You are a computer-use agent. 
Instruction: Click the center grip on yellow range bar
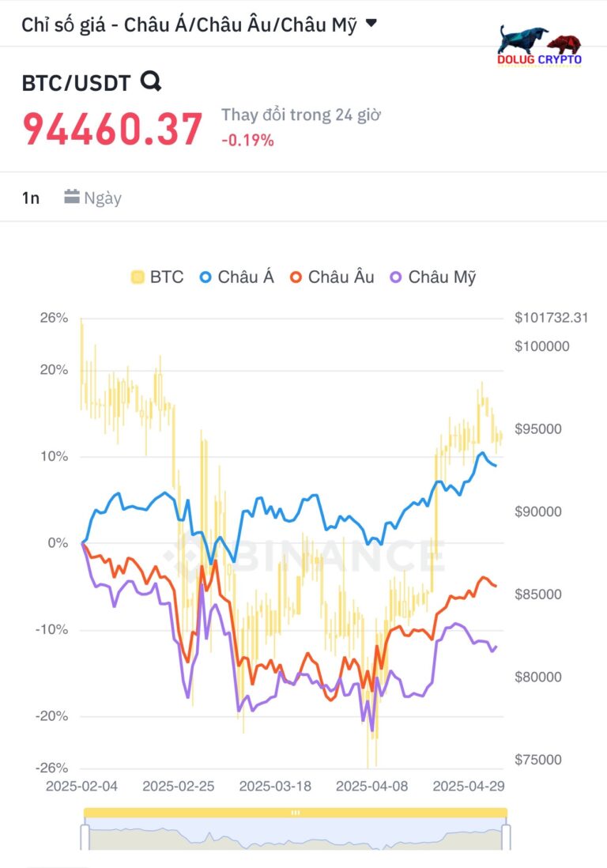tap(296, 813)
